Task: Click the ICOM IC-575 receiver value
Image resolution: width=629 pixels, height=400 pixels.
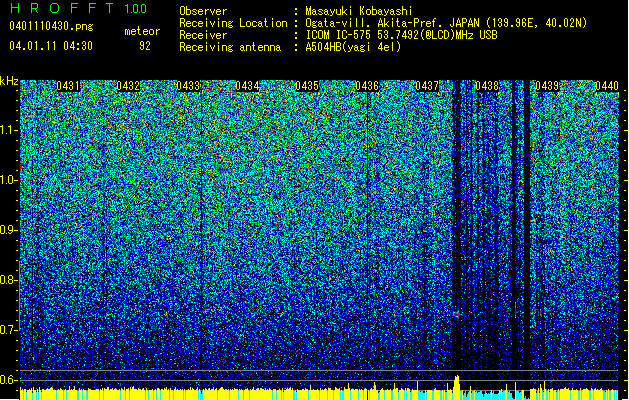Action: pyautogui.click(x=401, y=35)
